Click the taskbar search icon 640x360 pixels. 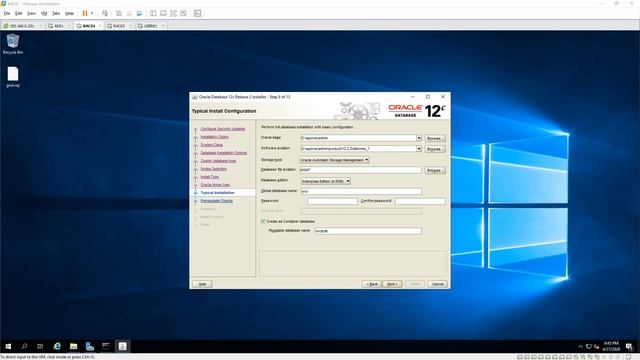[x=24, y=347]
